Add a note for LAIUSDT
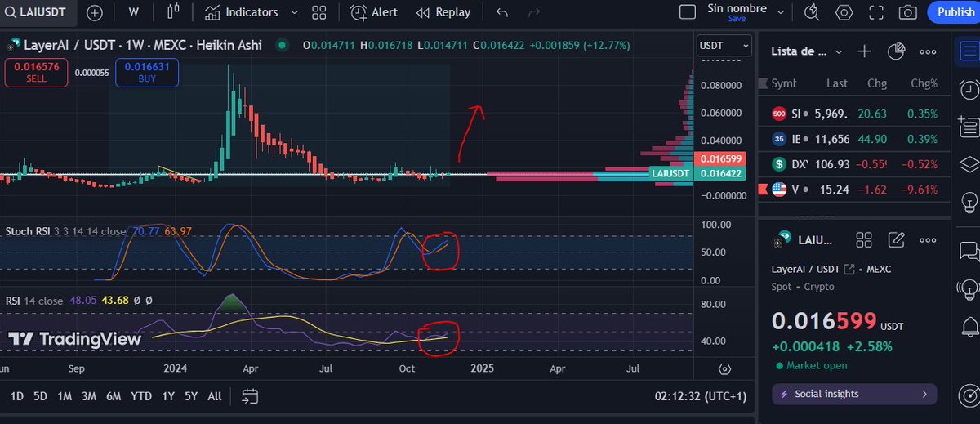The width and height of the screenshot is (980, 424). pyautogui.click(x=896, y=239)
